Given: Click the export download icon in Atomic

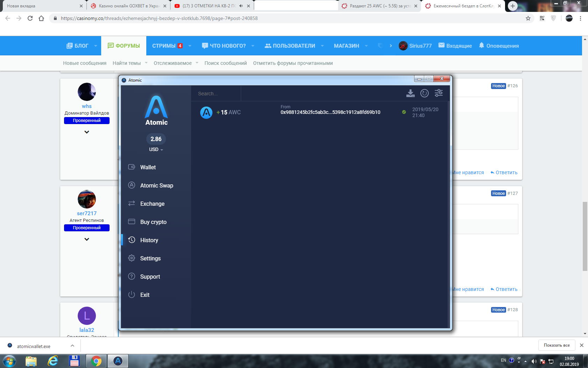Looking at the screenshot, I should (x=410, y=93).
